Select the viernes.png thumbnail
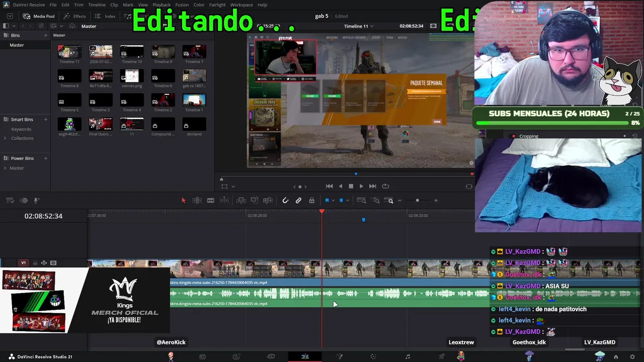This screenshot has height=362, width=644. (132, 75)
